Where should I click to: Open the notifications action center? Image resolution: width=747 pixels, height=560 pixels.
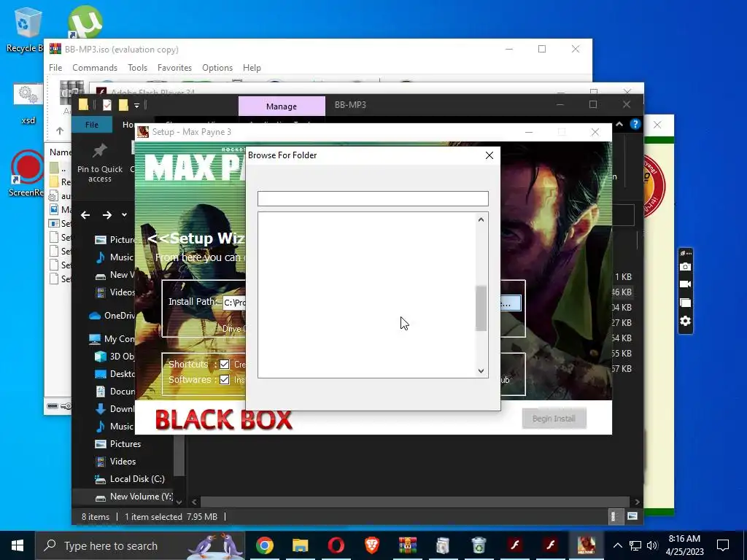pyautogui.click(x=723, y=545)
